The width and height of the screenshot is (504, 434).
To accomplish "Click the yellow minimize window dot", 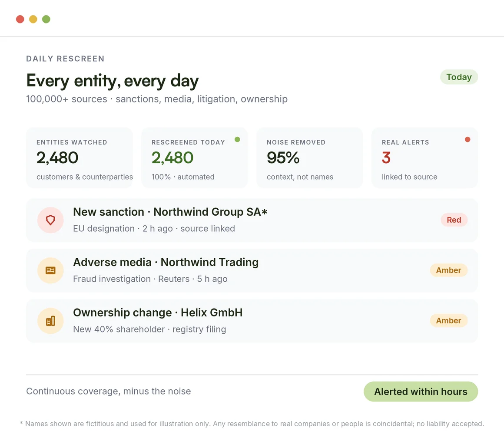I will pos(33,19).
